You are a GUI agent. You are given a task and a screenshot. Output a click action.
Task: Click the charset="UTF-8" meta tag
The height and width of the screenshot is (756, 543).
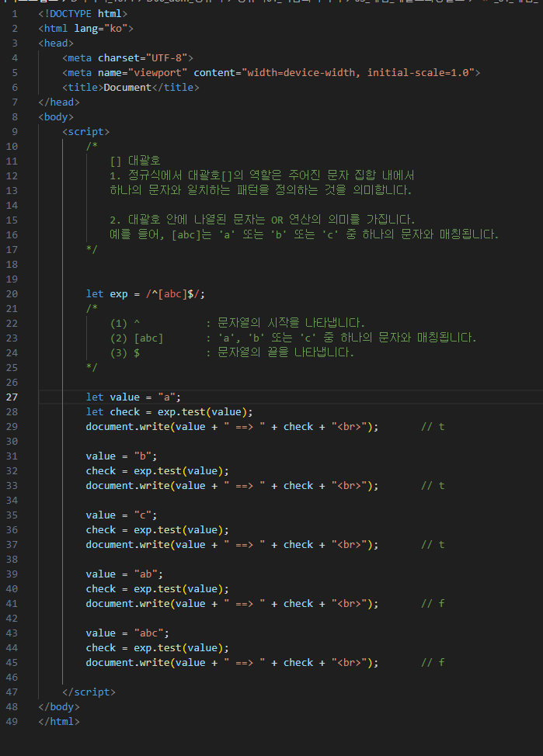click(x=128, y=58)
